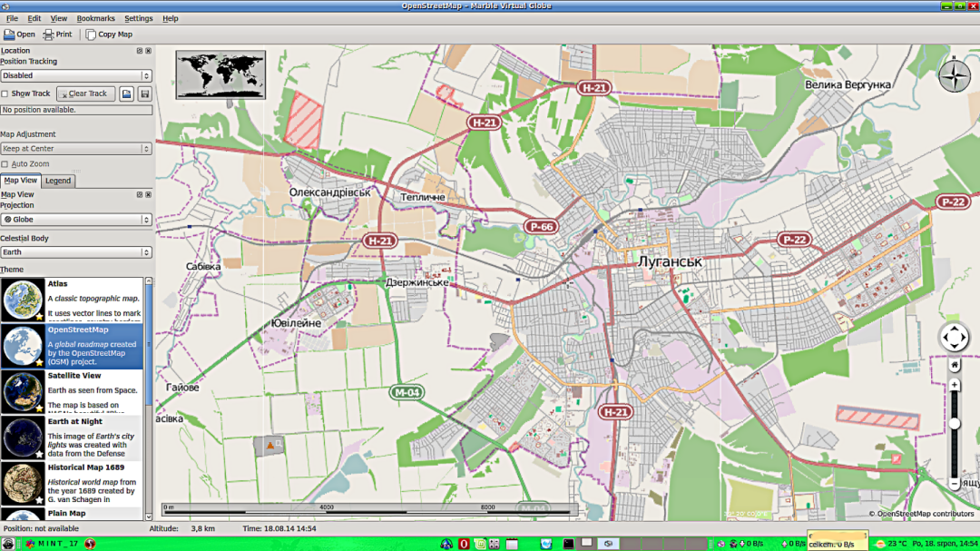
Task: Click the world overview mini map
Action: point(220,75)
